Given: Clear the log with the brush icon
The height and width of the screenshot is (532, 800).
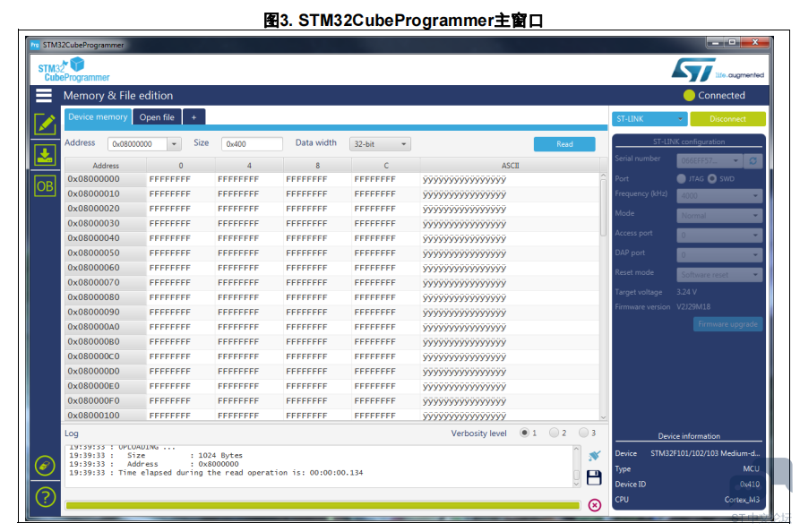Looking at the screenshot, I should (x=594, y=456).
